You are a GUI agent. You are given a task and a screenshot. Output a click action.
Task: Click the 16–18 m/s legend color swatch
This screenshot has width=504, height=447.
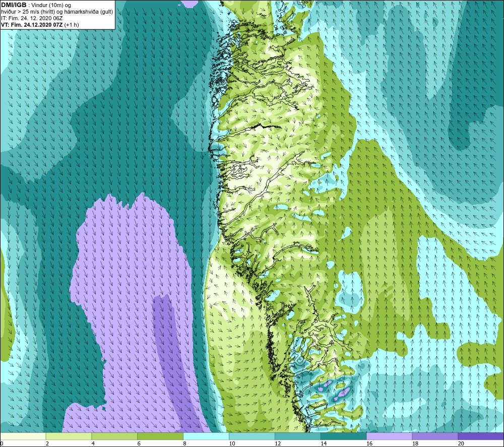(x=389, y=436)
